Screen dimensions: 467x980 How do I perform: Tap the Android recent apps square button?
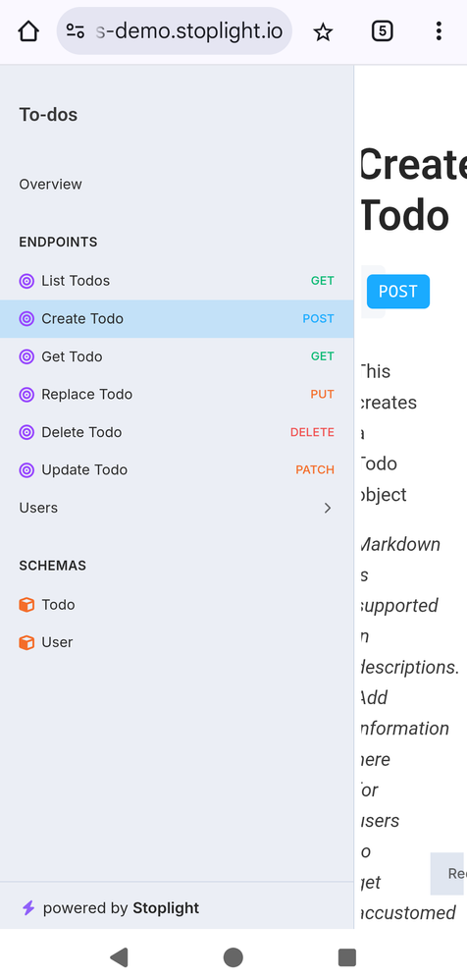click(x=347, y=956)
